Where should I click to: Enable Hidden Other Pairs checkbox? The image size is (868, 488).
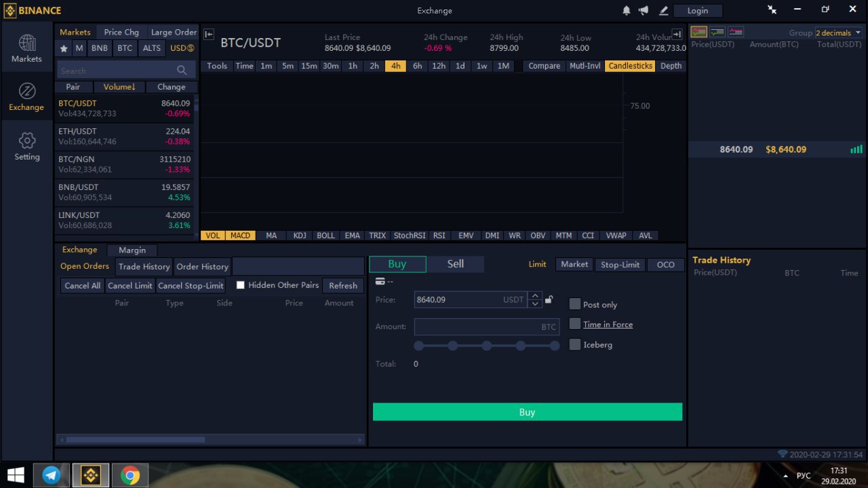[x=240, y=285]
